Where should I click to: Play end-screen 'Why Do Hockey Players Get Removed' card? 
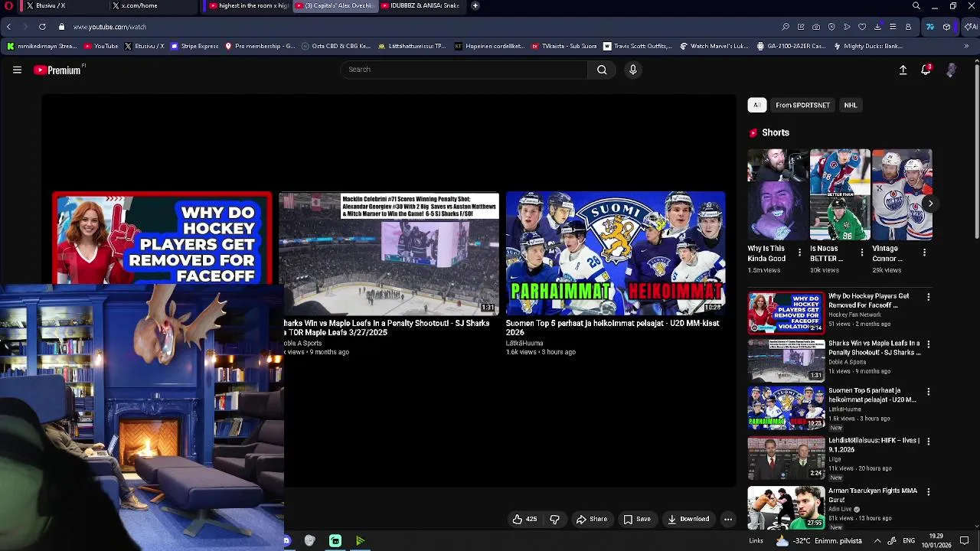click(162, 238)
